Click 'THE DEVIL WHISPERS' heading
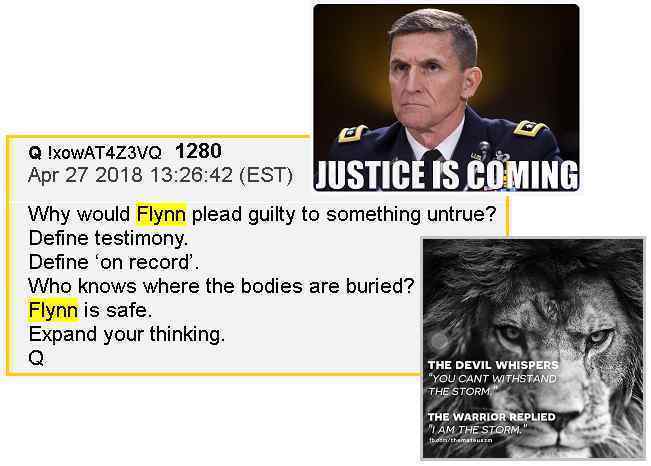Image resolution: width=651 pixels, height=466 pixels. pos(493,365)
